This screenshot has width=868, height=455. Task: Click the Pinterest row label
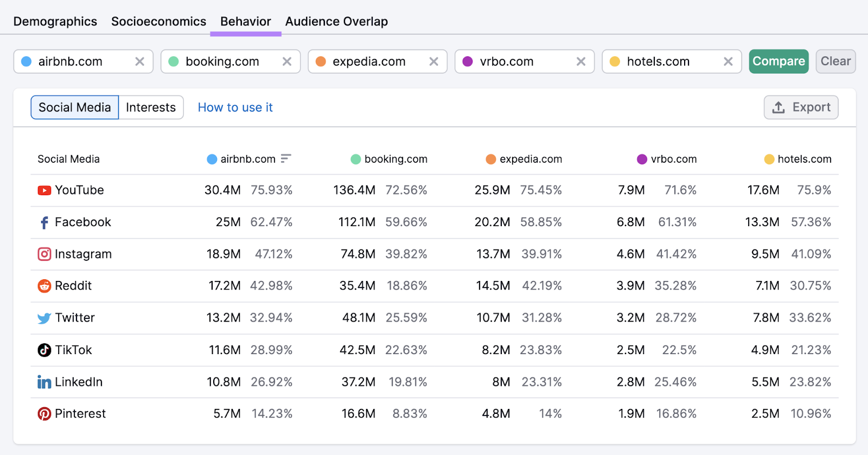point(80,414)
